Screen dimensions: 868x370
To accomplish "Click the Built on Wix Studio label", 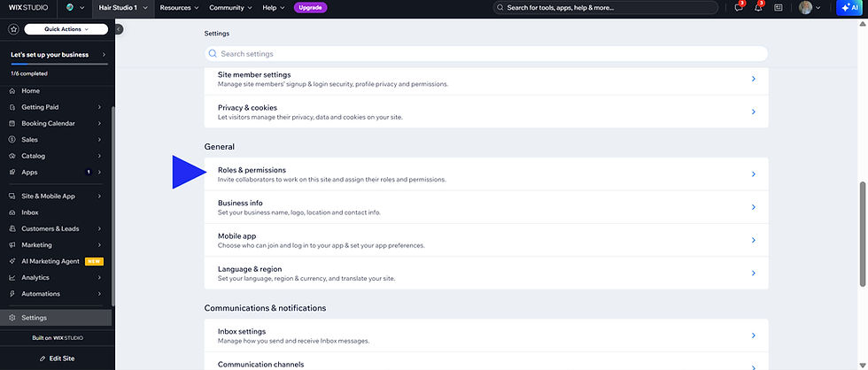I will pyautogui.click(x=58, y=337).
